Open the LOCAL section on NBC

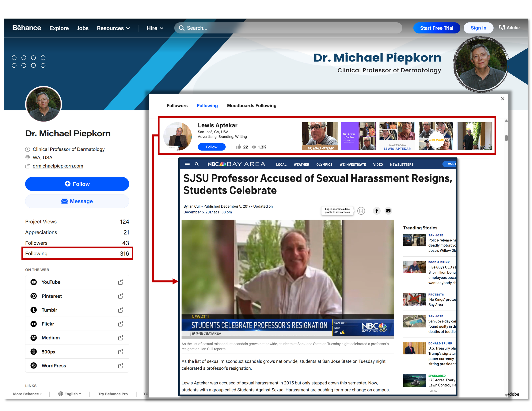pos(281,165)
